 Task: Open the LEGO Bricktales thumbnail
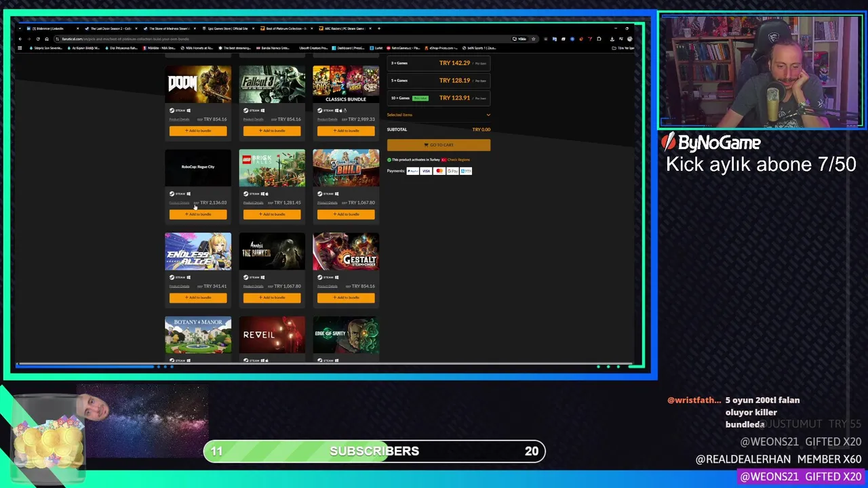[x=272, y=167]
